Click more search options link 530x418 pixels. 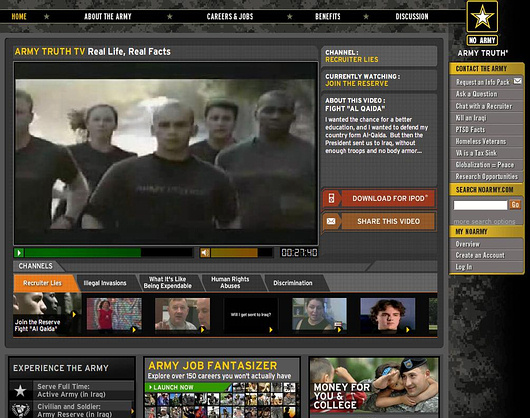point(484,222)
